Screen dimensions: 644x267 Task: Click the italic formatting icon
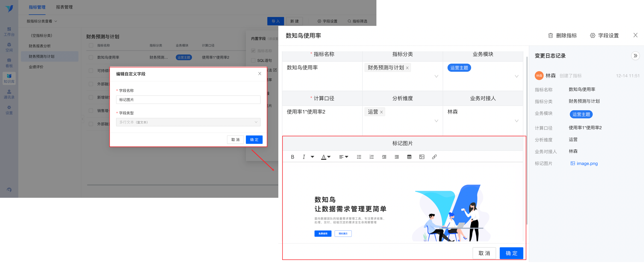(304, 157)
